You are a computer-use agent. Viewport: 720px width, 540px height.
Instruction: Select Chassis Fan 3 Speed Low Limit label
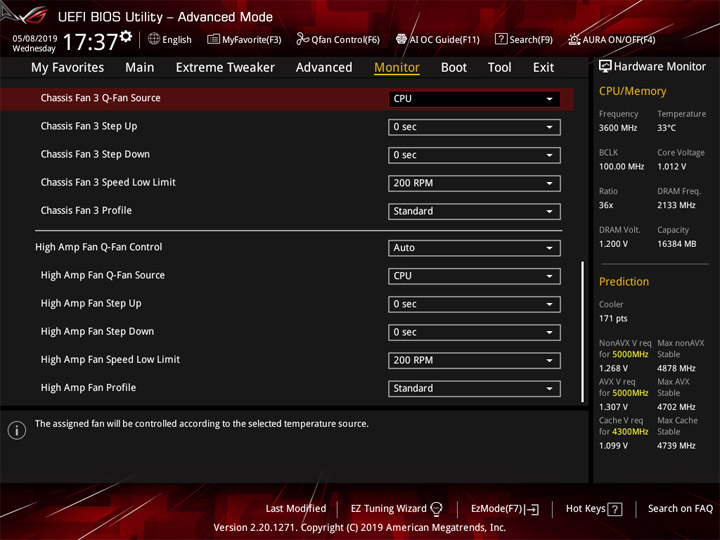point(108,182)
